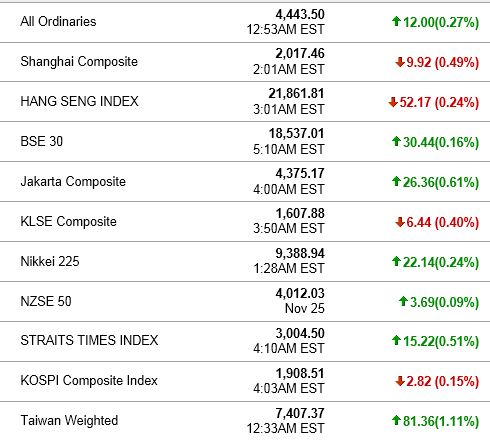Viewport: 490px width, 448px height.
Task: Click the green up arrow for NZSE 50
Action: click(403, 301)
